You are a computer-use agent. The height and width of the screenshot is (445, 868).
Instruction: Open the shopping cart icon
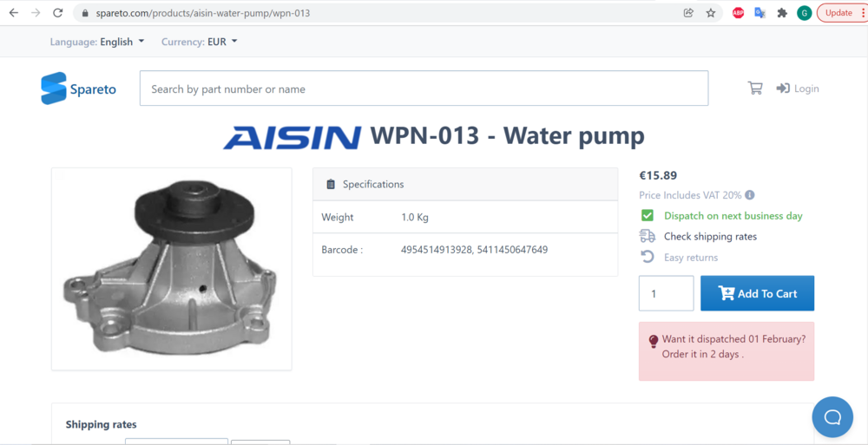click(x=755, y=88)
